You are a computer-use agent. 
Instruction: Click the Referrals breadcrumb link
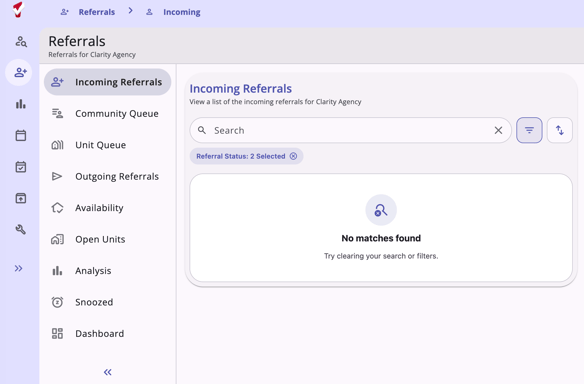[96, 12]
